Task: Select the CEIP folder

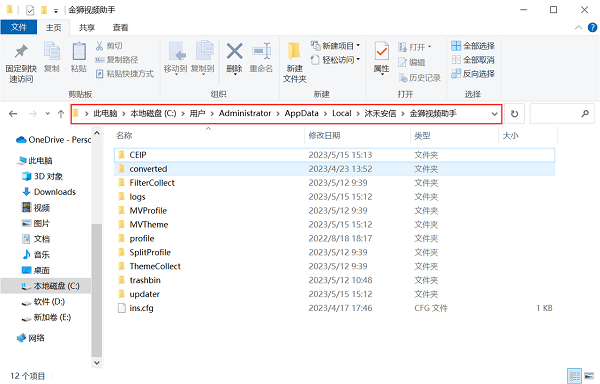Action: [x=334, y=155]
